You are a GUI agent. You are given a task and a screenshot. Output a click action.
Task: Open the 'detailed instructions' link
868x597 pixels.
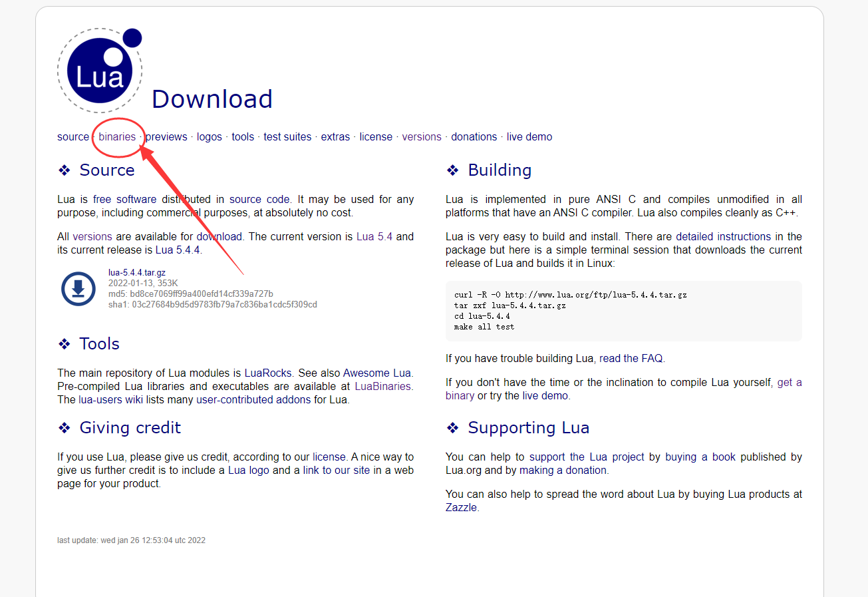point(724,236)
